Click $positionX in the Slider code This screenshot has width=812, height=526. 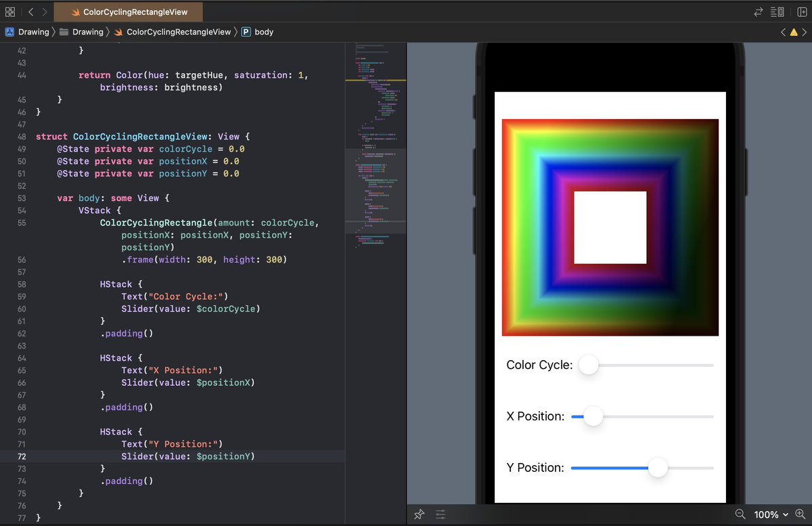[x=223, y=382]
